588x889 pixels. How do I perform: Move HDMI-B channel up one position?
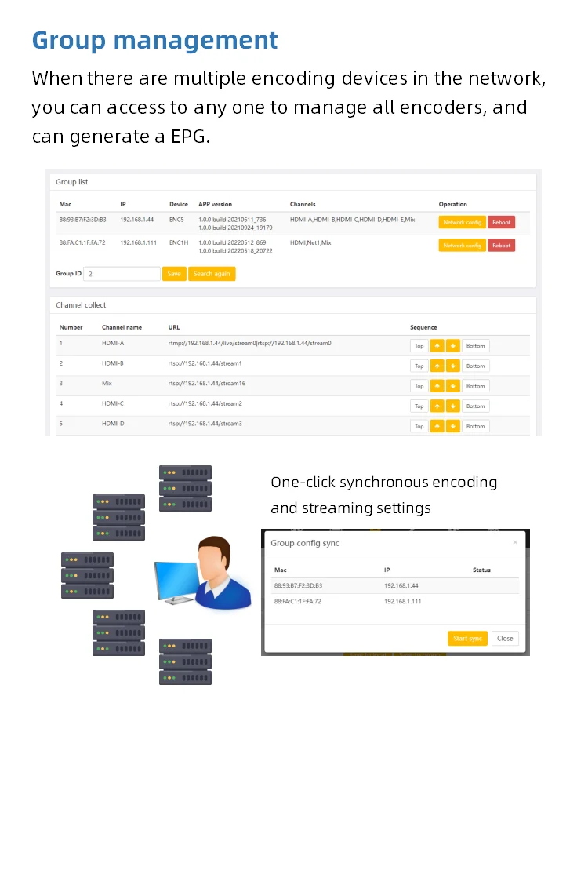coord(437,366)
